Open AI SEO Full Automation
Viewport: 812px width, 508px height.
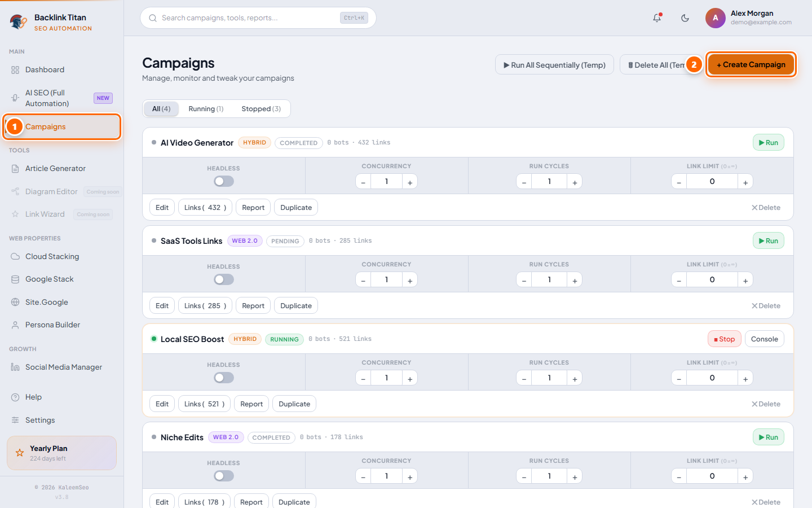(62, 98)
